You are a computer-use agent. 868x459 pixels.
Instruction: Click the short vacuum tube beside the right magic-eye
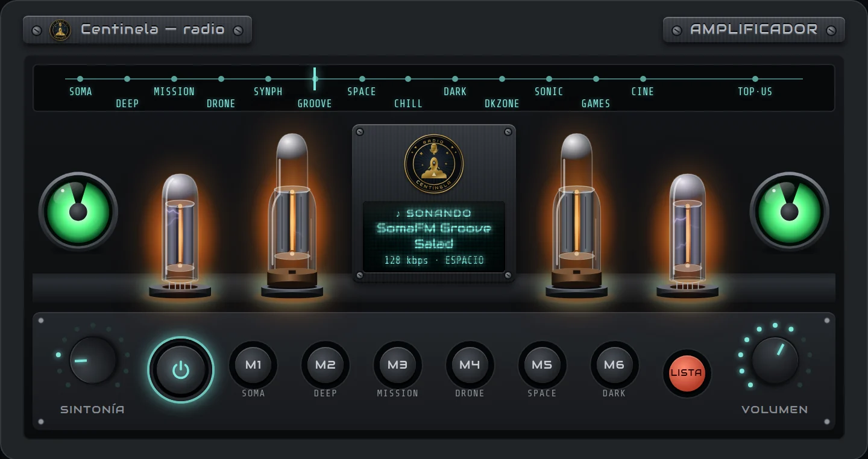click(688, 236)
